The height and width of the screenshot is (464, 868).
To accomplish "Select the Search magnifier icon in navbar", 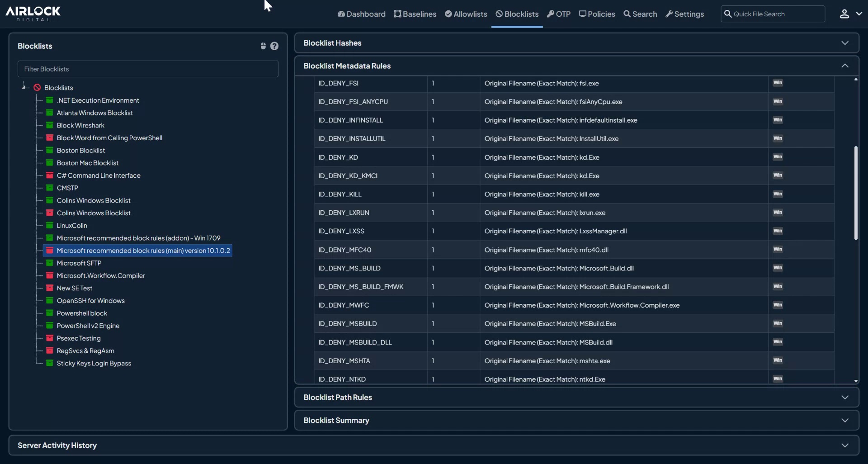I will [x=627, y=14].
